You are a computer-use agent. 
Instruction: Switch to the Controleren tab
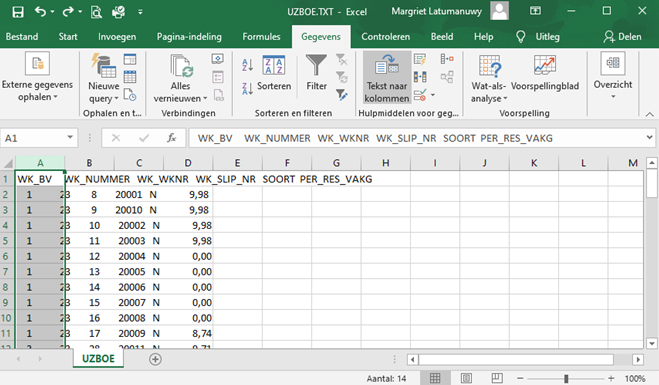(x=385, y=37)
